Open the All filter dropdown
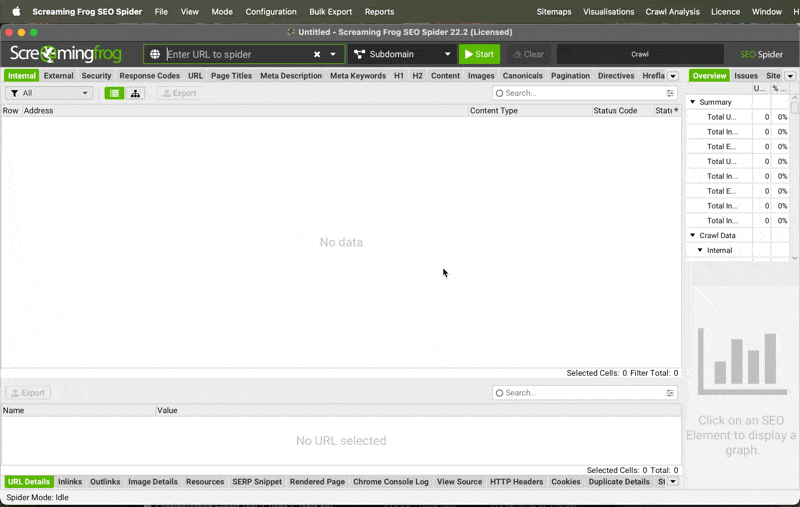This screenshot has width=800, height=507. [x=49, y=93]
